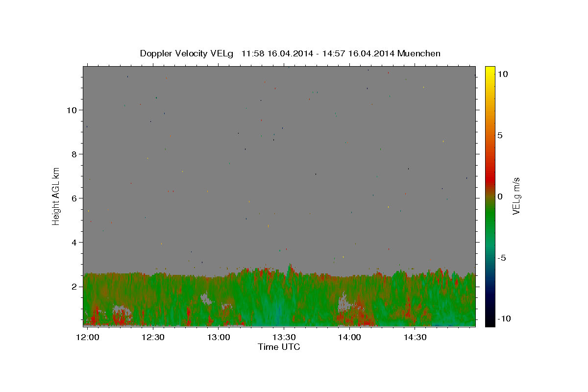Click the height tick label 6
The image size is (588, 392).
click(x=75, y=198)
